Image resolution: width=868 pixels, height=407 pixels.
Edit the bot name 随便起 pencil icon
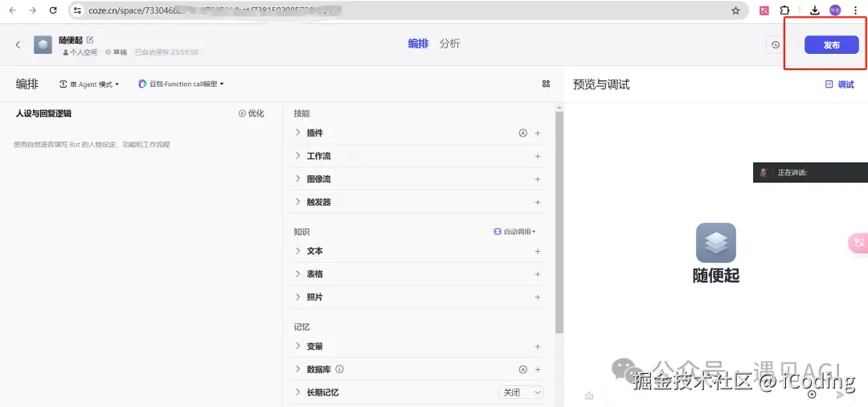click(90, 40)
